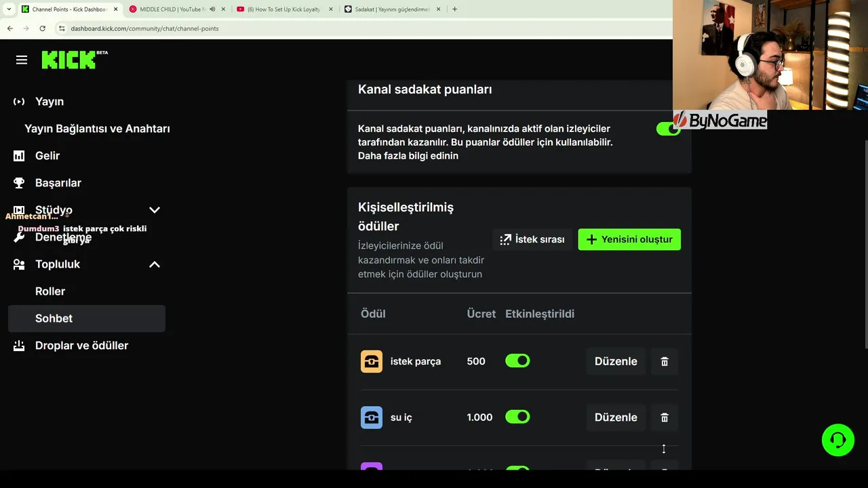The image size is (868, 488).
Task: Click the su iç reward icon
Action: (x=372, y=418)
